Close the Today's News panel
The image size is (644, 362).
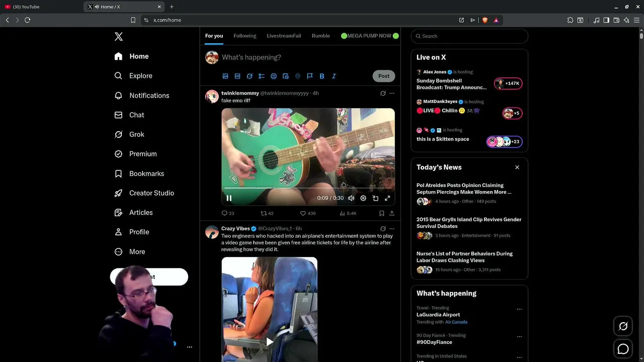(517, 167)
